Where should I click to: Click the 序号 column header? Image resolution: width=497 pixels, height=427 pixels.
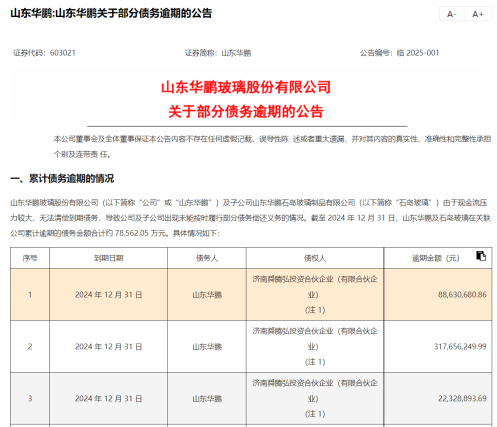(x=30, y=258)
